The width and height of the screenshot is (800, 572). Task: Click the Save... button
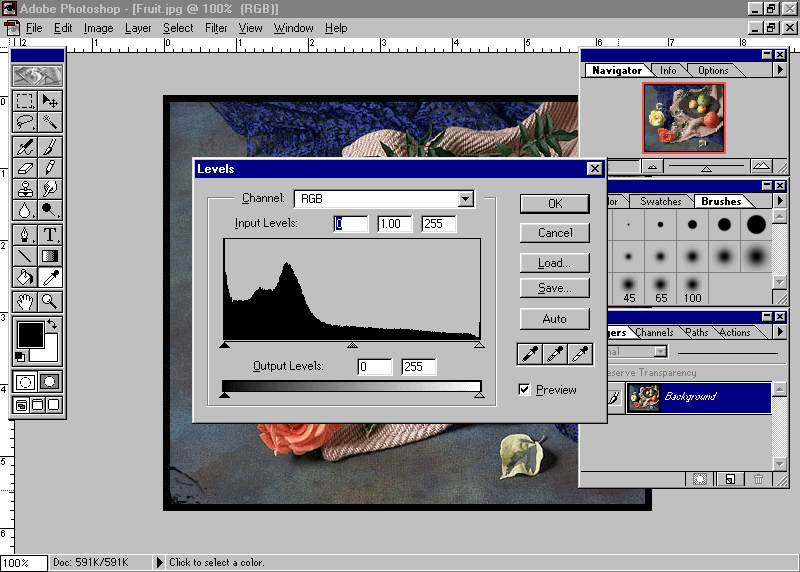coord(555,288)
